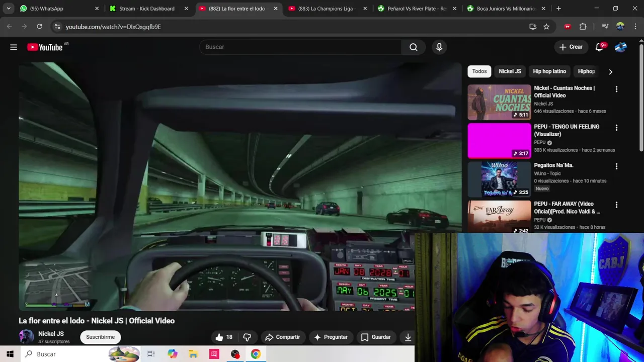
Task: Click red extension icon in Chrome toolbar
Action: pos(568,27)
